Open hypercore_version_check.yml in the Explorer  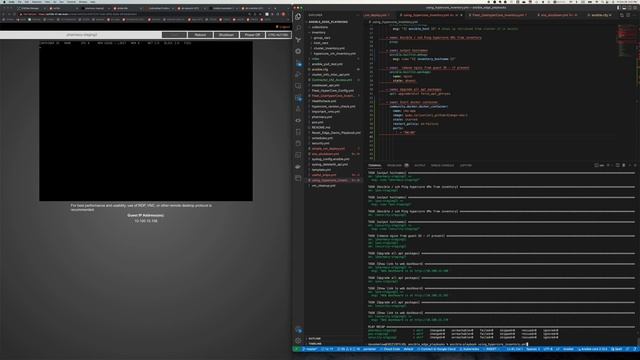point(333,107)
